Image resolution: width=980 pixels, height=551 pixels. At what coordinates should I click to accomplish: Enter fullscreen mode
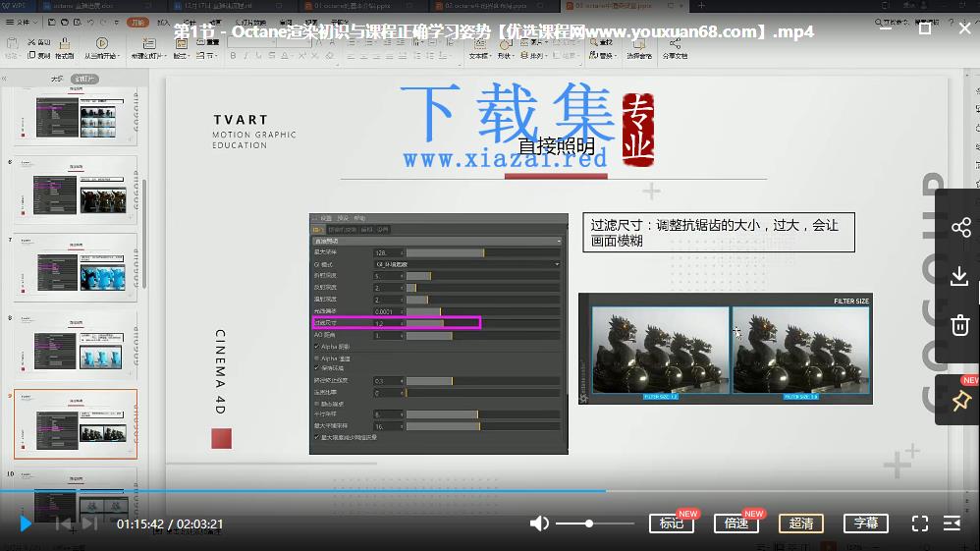[919, 523]
